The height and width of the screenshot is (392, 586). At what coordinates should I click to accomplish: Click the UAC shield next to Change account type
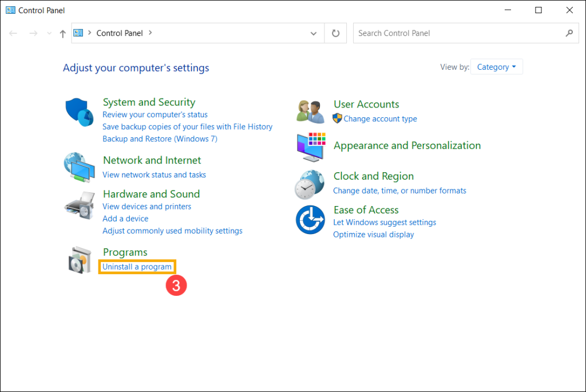(337, 118)
